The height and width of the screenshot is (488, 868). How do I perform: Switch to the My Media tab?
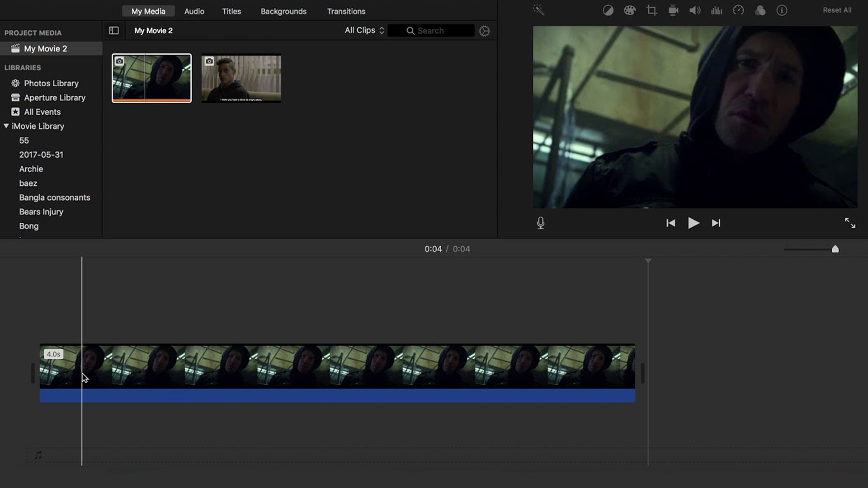point(148,11)
